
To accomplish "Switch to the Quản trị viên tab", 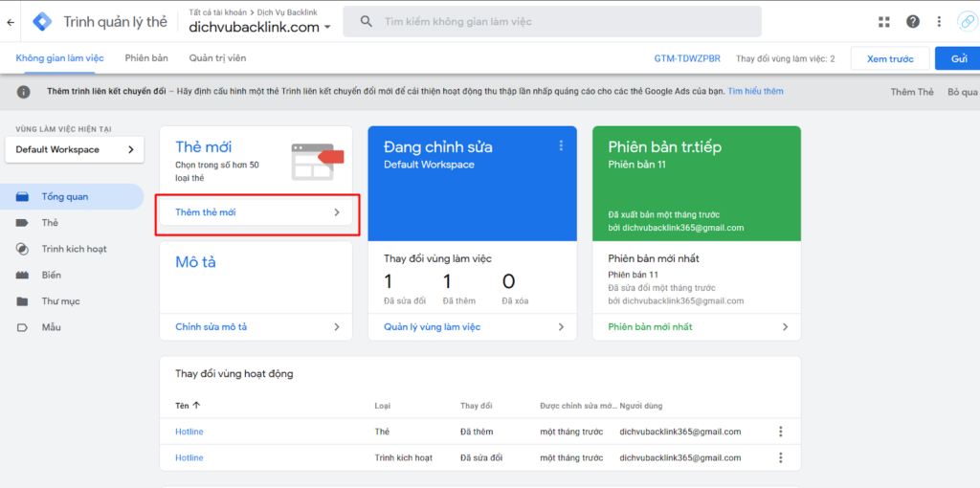I will [217, 58].
